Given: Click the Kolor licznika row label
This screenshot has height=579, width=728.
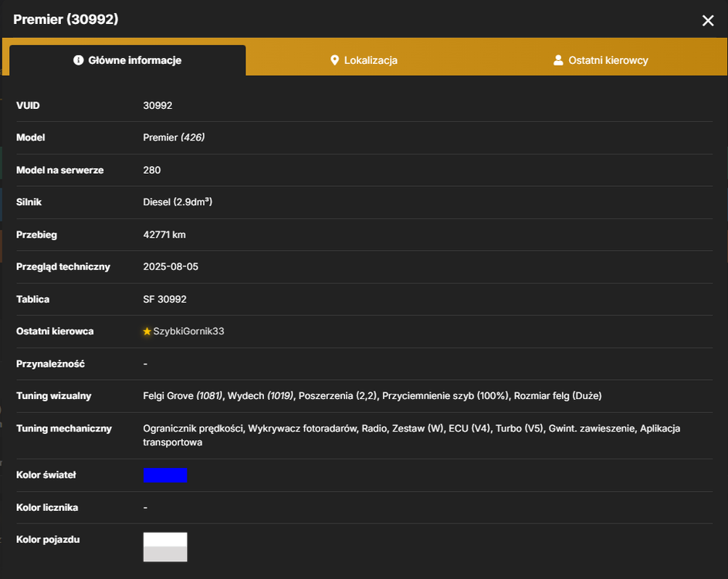Looking at the screenshot, I should [x=47, y=507].
